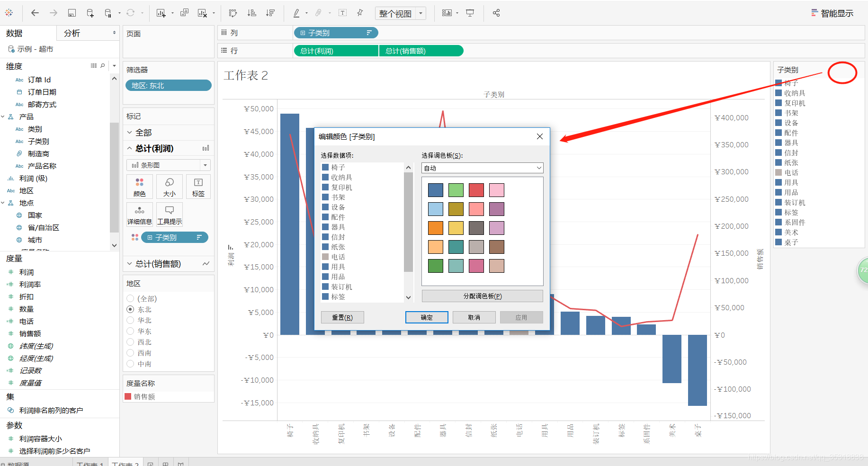This screenshot has width=868, height=466.
Task: Add a new data source
Action: coord(90,13)
